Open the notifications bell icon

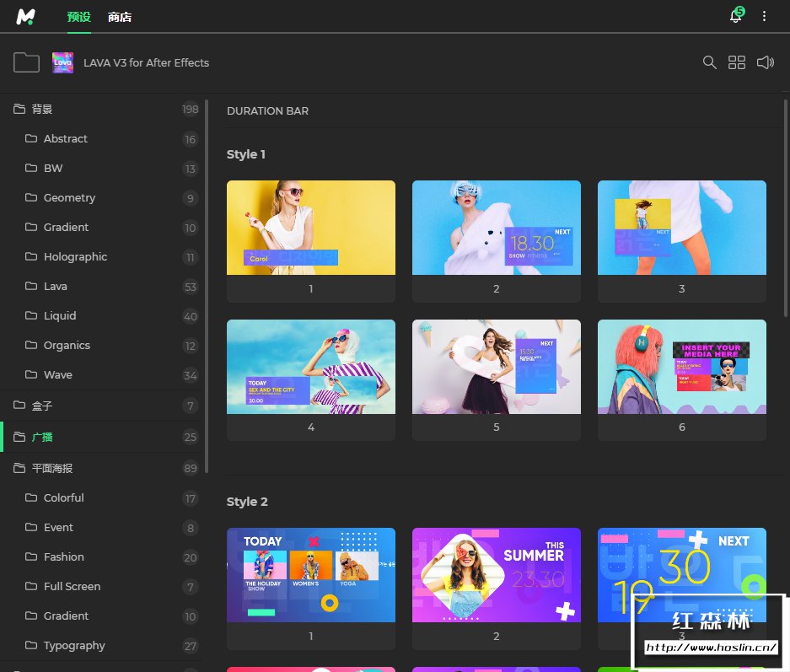tap(735, 16)
